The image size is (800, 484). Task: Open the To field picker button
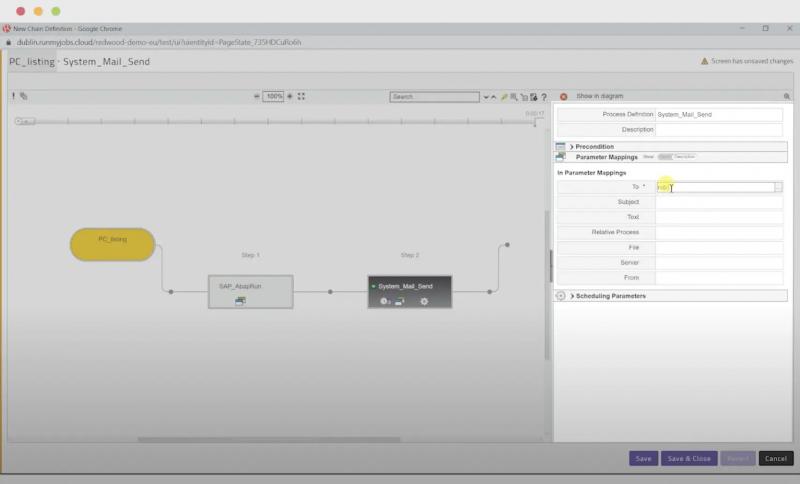tap(778, 187)
